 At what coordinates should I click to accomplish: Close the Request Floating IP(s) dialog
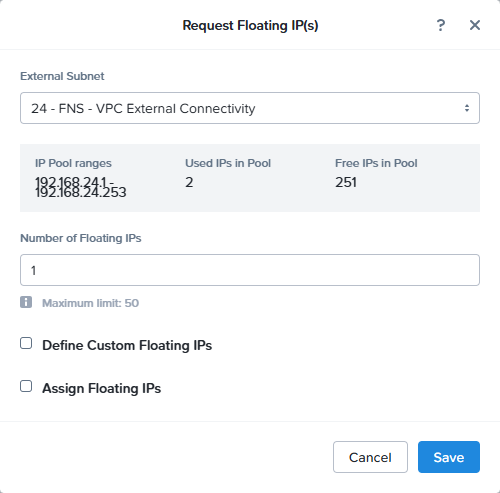(475, 25)
